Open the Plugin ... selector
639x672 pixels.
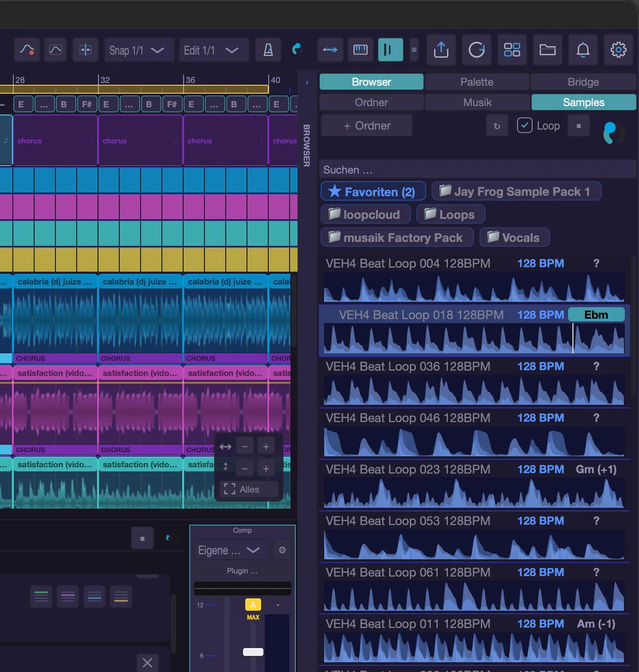tap(242, 571)
